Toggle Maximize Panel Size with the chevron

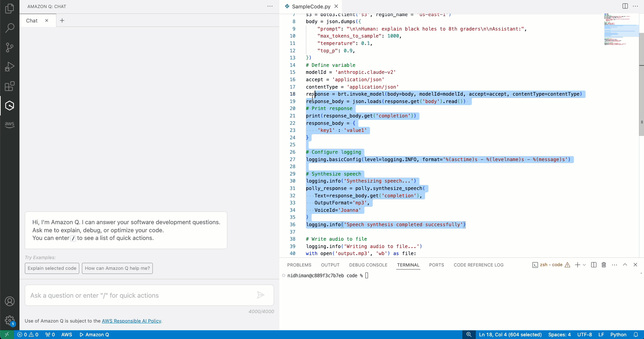pyautogui.click(x=625, y=265)
